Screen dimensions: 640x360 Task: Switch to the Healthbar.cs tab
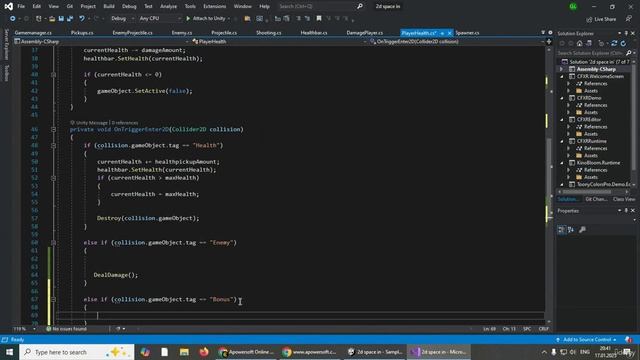[x=314, y=33]
